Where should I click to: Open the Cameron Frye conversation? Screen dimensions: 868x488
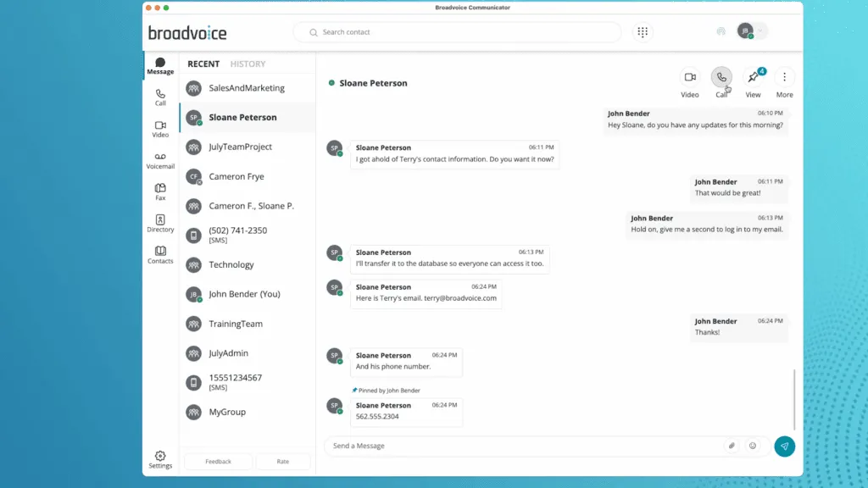(248, 176)
